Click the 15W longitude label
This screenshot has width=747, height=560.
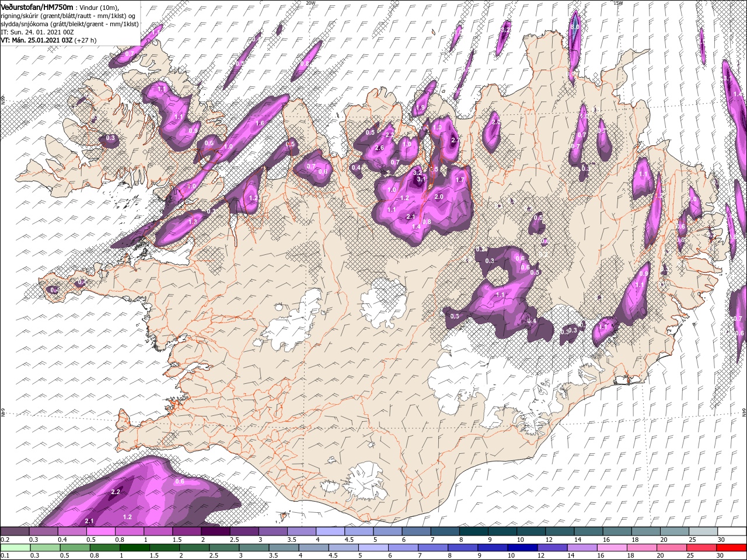click(x=618, y=2)
